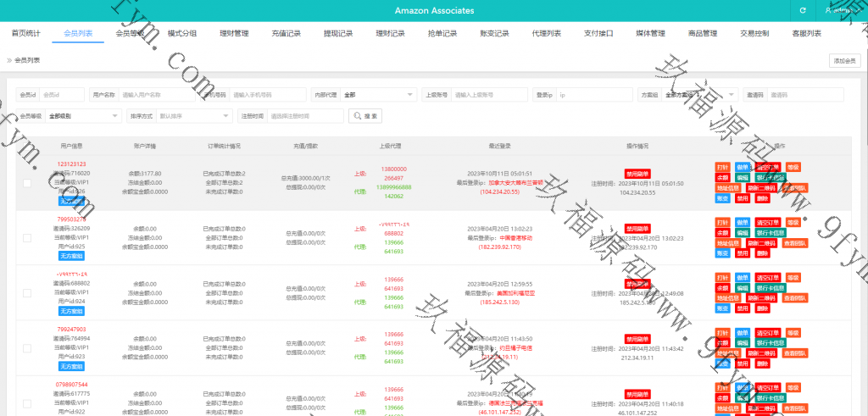The width and height of the screenshot is (868, 416).
Task: Open the 内部代理 dropdown
Action: [x=378, y=95]
